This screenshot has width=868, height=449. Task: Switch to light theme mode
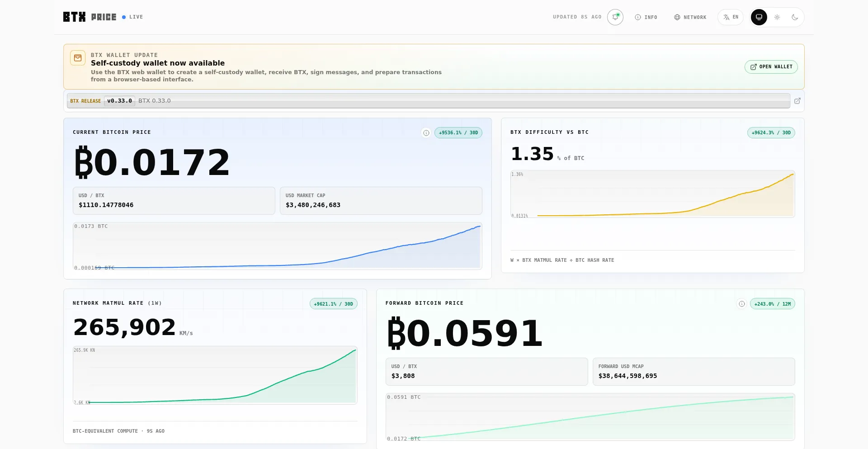tap(777, 17)
